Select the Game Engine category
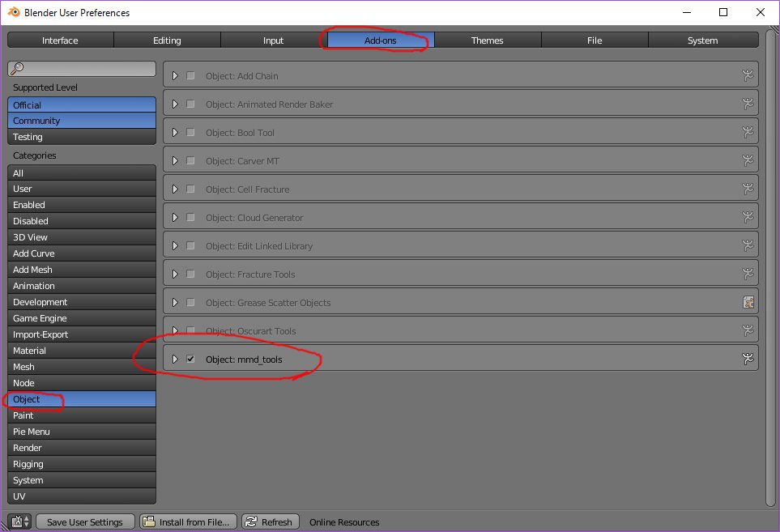 [x=82, y=318]
